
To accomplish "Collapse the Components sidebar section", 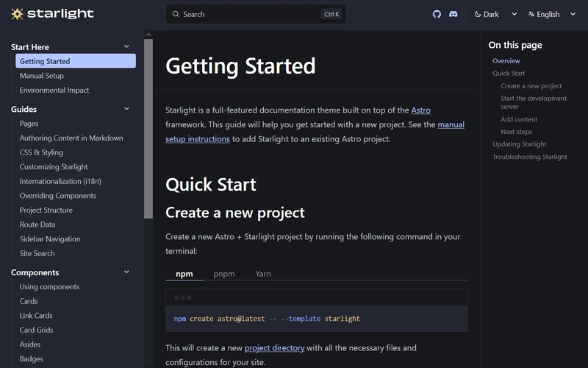I will coord(126,272).
